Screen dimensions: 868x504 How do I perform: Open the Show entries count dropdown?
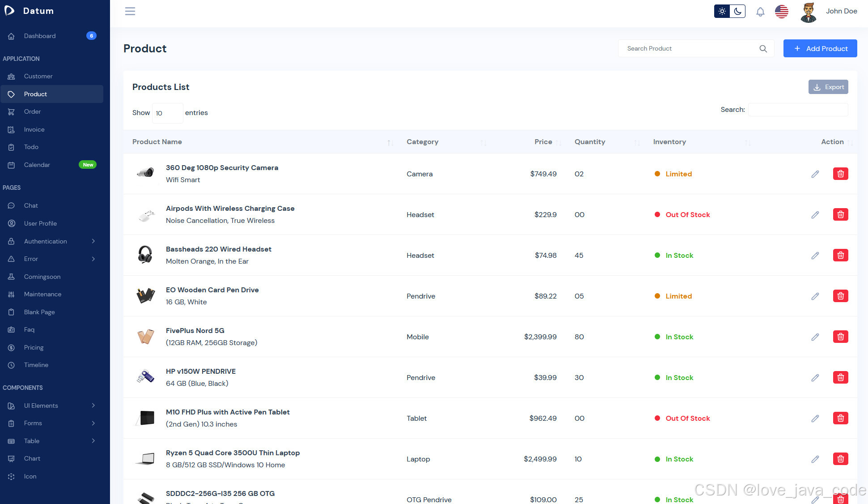pyautogui.click(x=167, y=113)
